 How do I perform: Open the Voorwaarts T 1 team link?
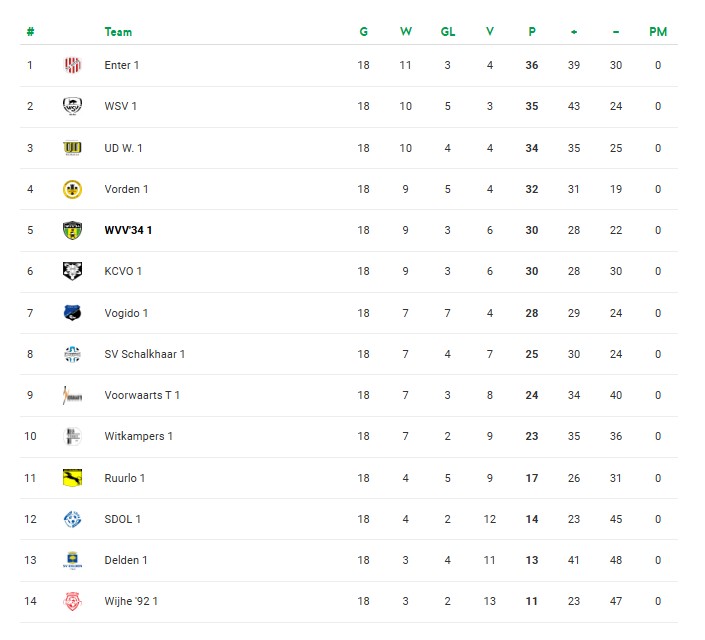(142, 395)
